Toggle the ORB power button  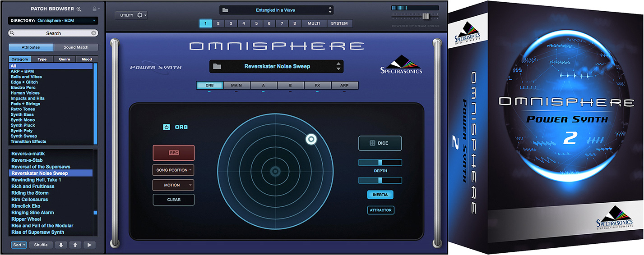pos(167,127)
